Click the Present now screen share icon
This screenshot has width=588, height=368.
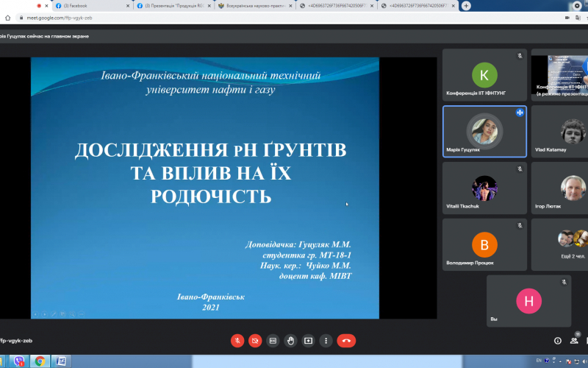coord(308,341)
